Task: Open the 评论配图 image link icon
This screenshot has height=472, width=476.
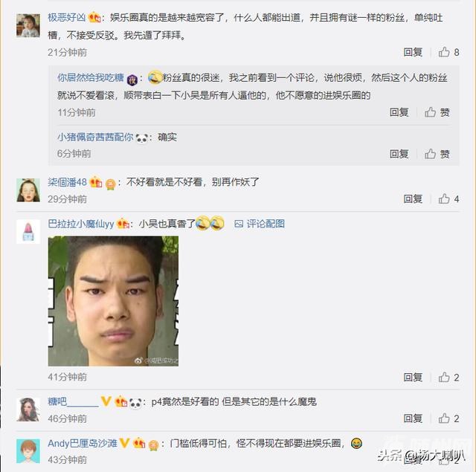Action: [x=239, y=224]
